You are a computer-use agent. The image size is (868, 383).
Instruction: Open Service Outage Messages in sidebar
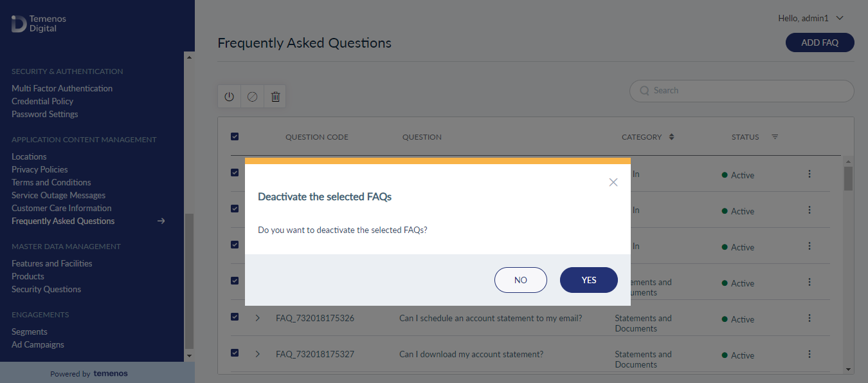tap(59, 195)
